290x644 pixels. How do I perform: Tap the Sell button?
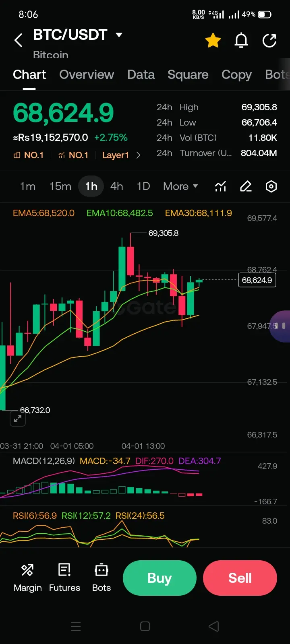coord(240,578)
